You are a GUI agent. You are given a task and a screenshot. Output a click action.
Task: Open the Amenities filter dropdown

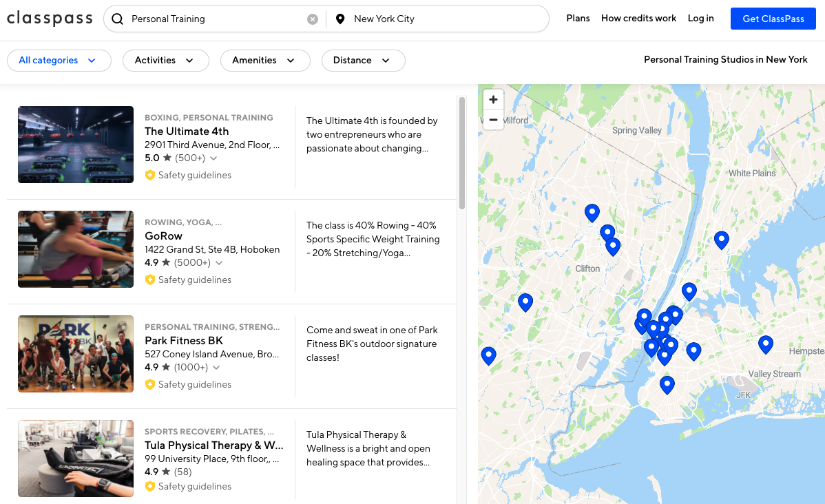click(x=265, y=61)
